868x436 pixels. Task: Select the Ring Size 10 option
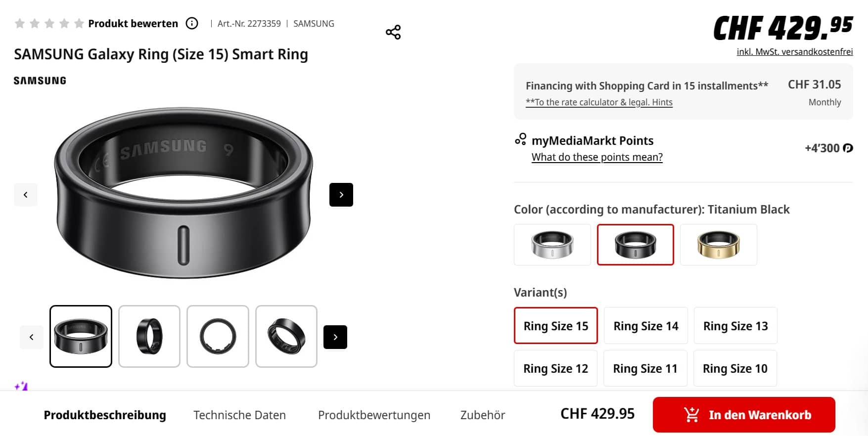pos(735,369)
